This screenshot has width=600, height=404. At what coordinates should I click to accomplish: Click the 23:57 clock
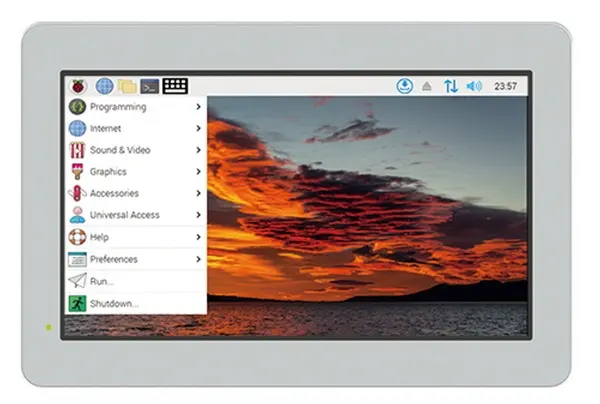[x=505, y=86]
